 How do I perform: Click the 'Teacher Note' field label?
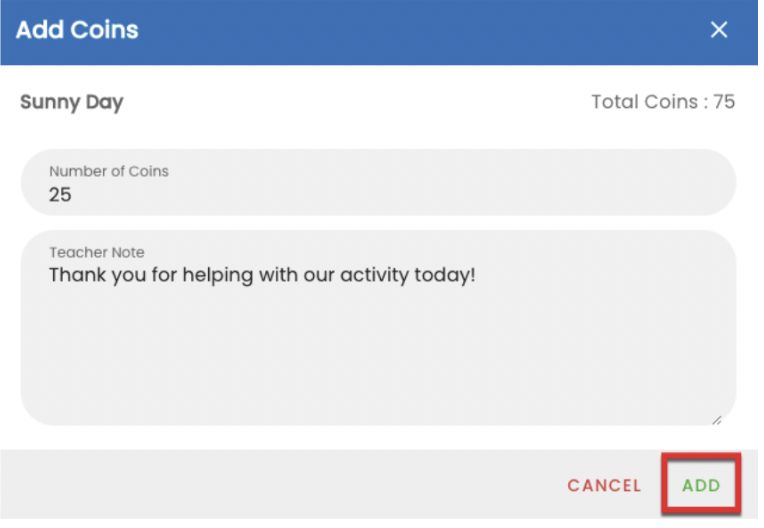96,252
